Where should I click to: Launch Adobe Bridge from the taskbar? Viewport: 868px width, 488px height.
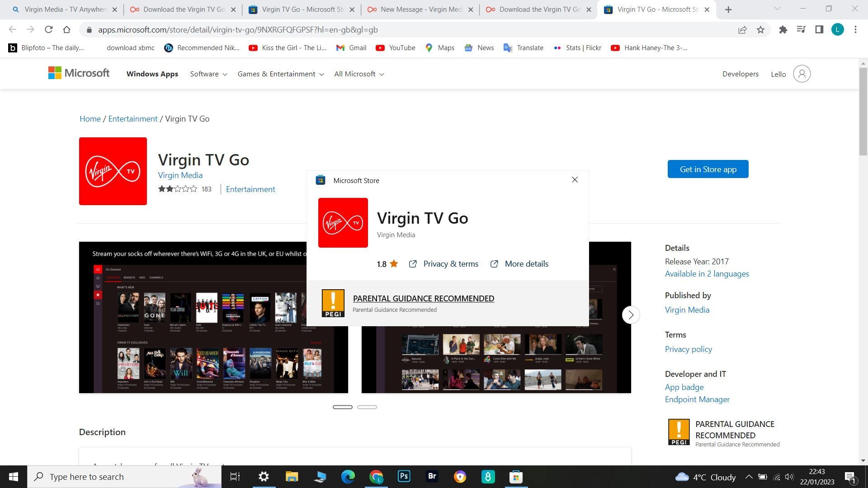pyautogui.click(x=432, y=476)
